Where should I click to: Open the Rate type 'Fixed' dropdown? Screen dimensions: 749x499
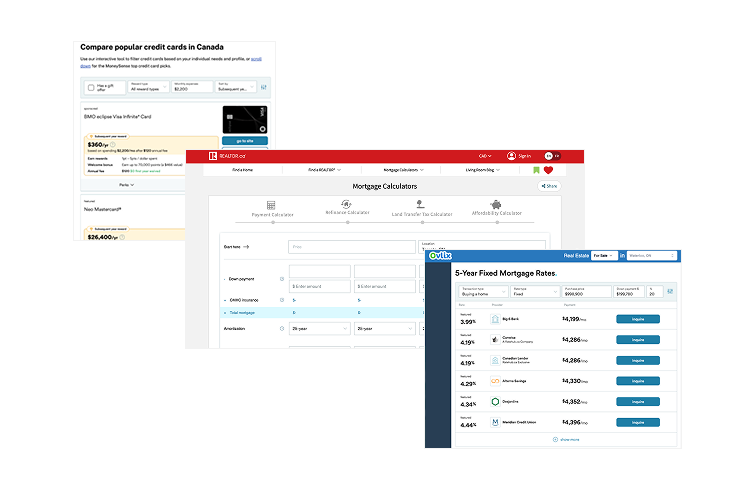pyautogui.click(x=535, y=291)
